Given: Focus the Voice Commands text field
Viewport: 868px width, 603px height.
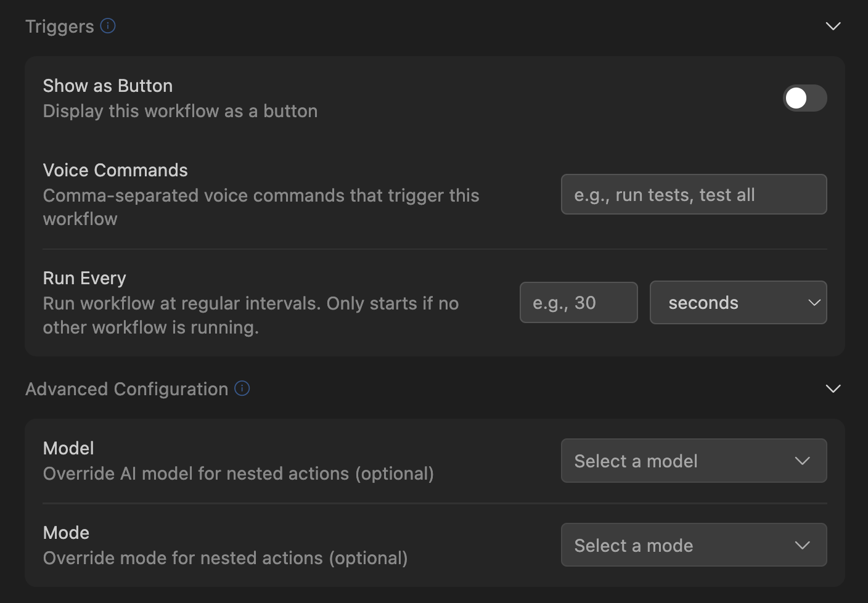Looking at the screenshot, I should [x=694, y=195].
